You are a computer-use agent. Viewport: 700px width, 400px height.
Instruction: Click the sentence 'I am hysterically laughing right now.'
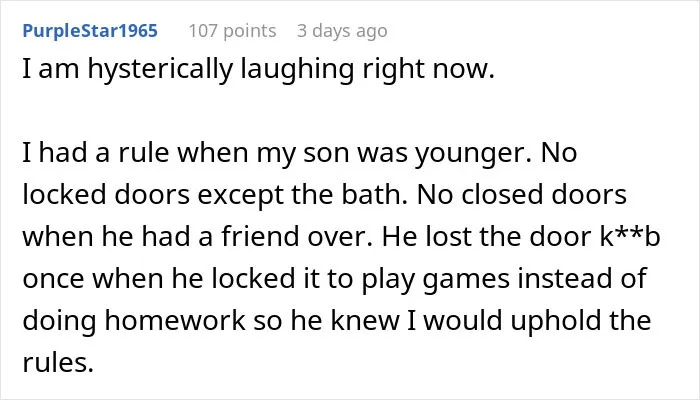[x=258, y=70]
